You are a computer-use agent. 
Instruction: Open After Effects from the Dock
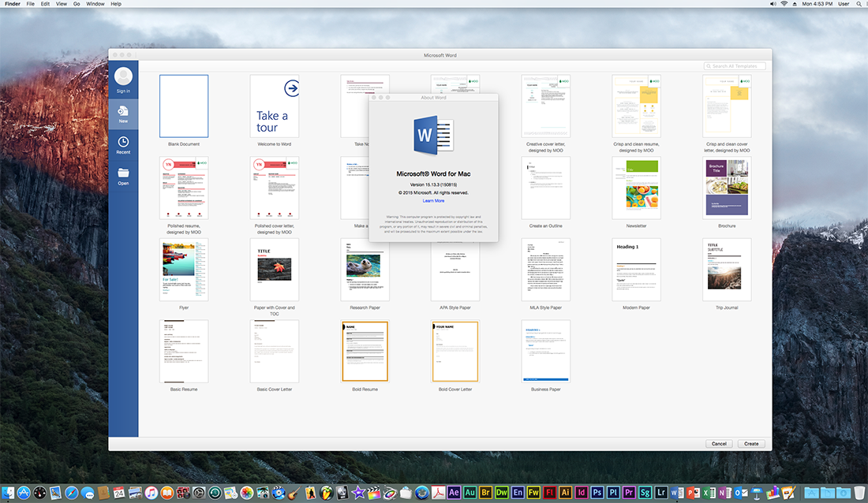tap(454, 493)
